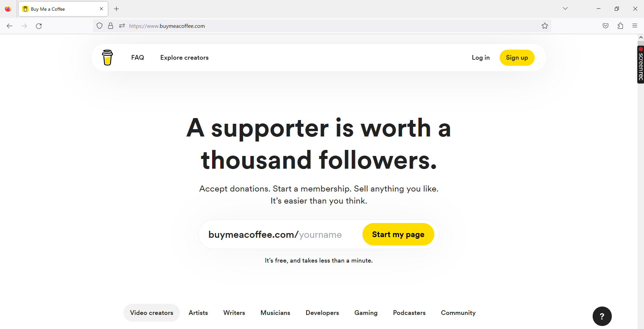Viewport: 644px width, 329px height.
Task: Bookmark this page with the star
Action: pos(545,25)
